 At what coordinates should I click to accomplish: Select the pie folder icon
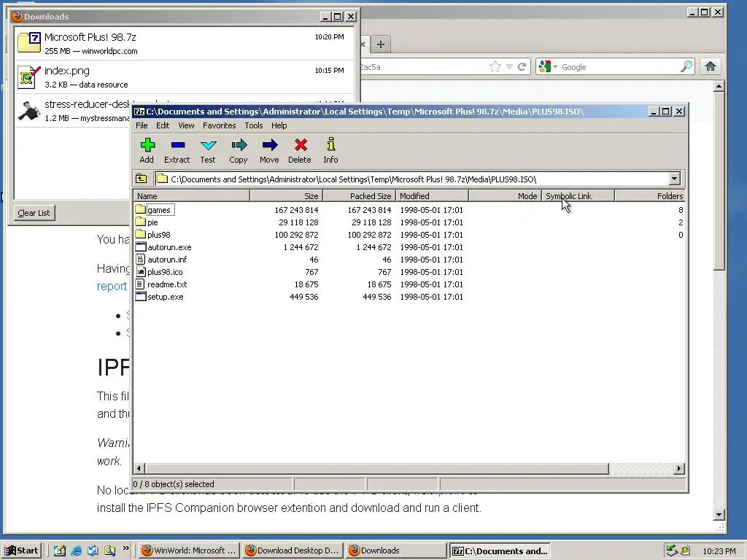pos(140,222)
